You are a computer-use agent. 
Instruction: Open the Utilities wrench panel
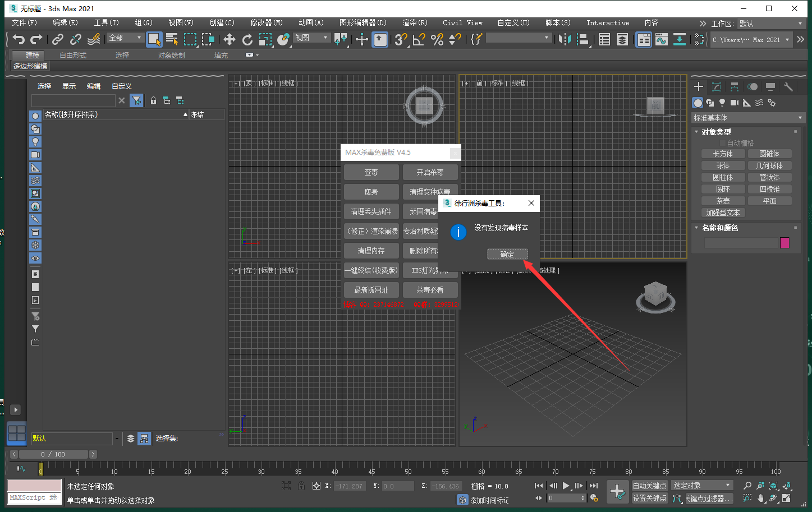click(x=788, y=86)
